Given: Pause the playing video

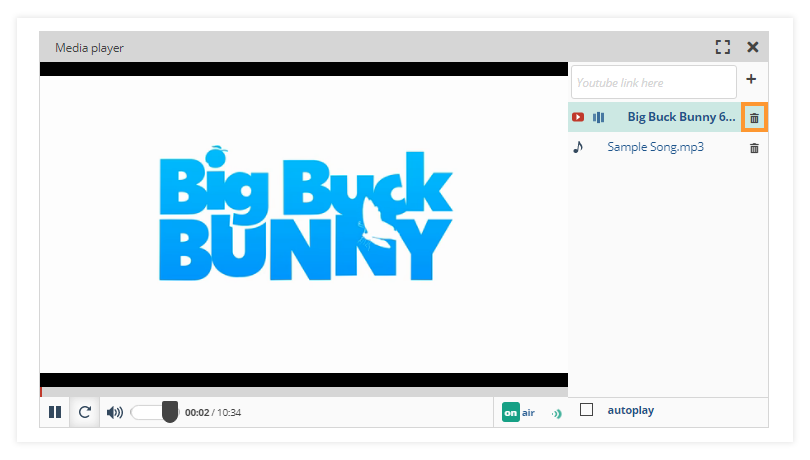Looking at the screenshot, I should (x=55, y=412).
